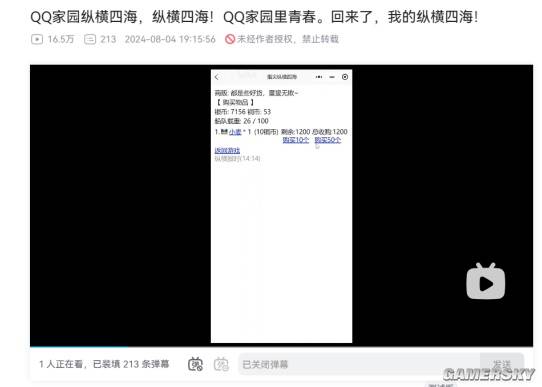
Task: Click the video progress bar
Action: [x=281, y=346]
